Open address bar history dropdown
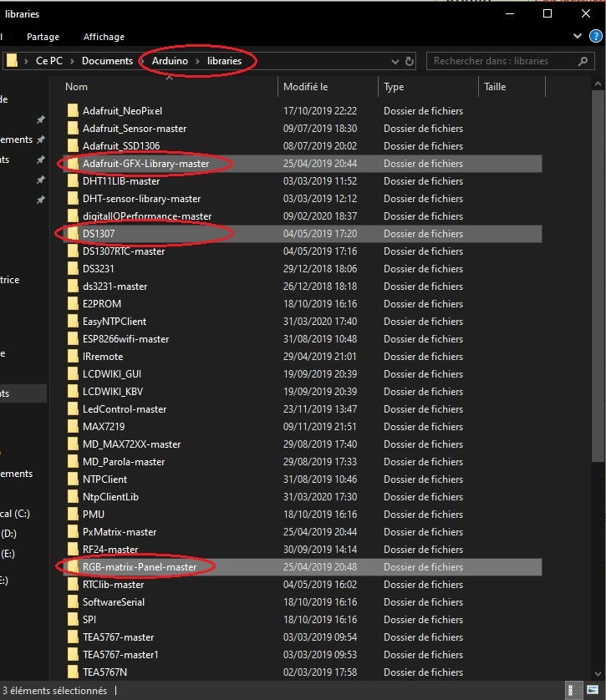 395,62
